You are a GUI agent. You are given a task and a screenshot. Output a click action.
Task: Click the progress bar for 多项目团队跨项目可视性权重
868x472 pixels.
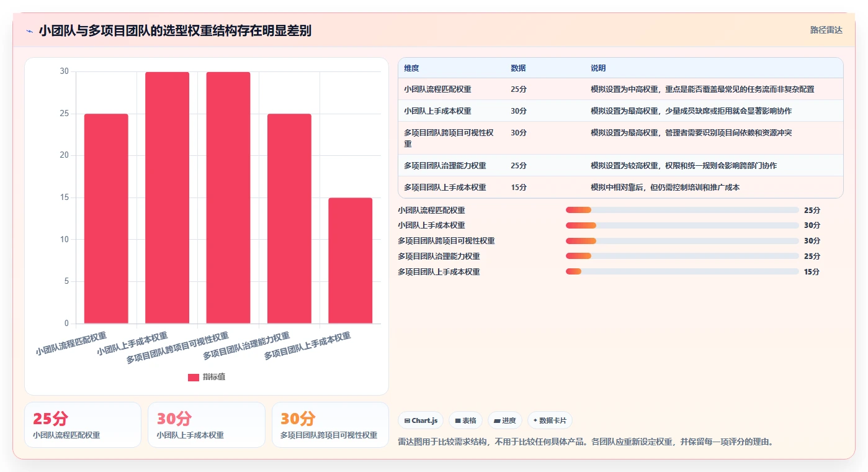pos(682,241)
